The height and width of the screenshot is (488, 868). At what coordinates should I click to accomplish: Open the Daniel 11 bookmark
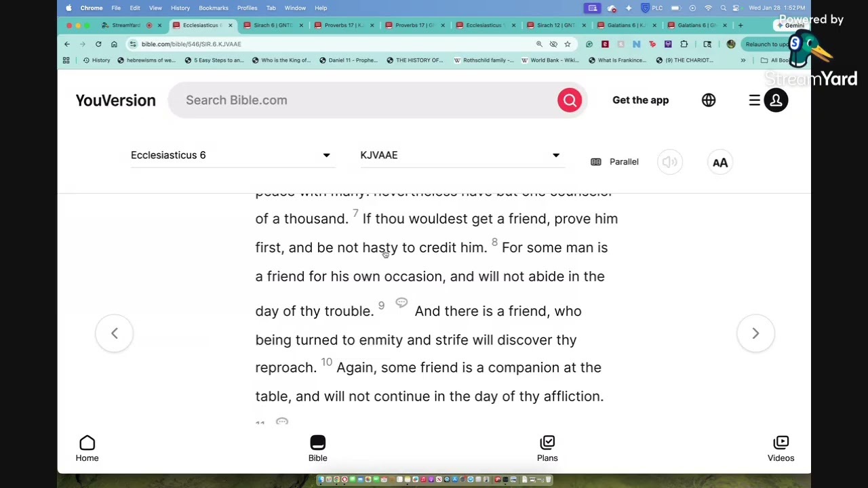pos(349,60)
